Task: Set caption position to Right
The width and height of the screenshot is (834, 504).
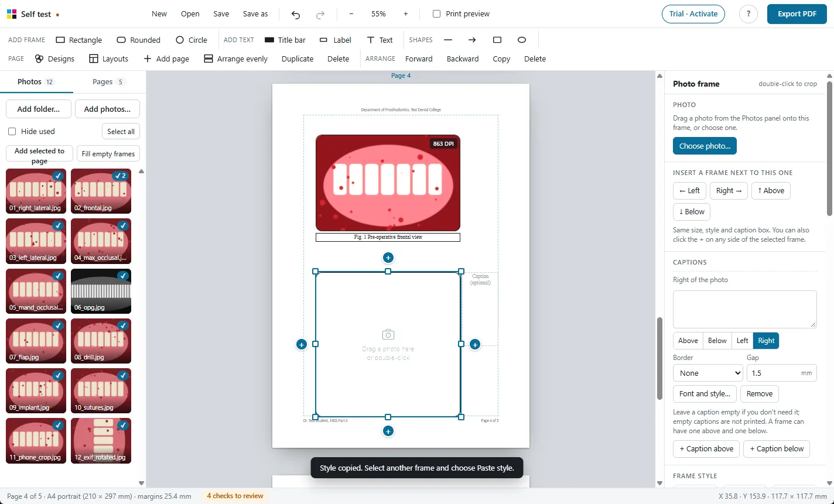Action: click(766, 341)
